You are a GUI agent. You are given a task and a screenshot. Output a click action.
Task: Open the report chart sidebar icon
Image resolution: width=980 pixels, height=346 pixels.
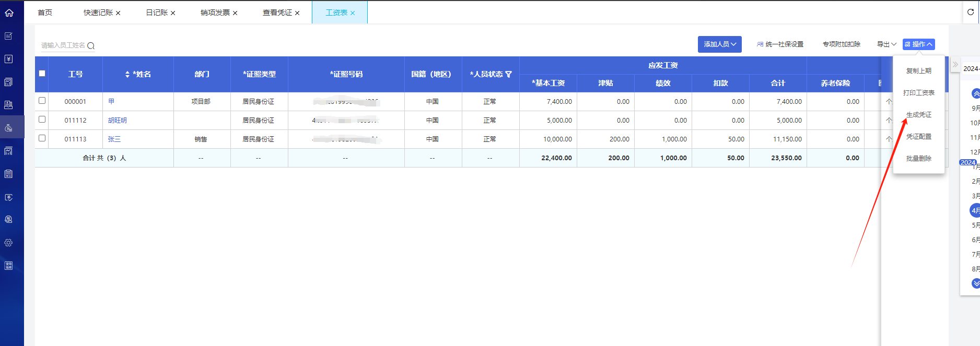[9, 82]
